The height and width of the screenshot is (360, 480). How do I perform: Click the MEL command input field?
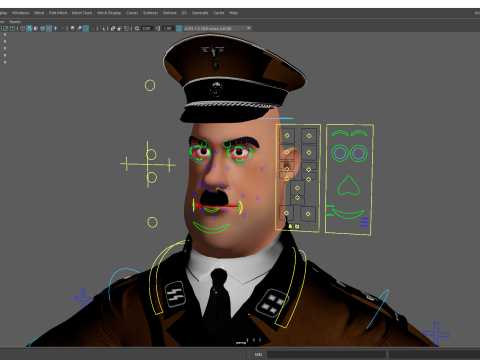click(326, 354)
